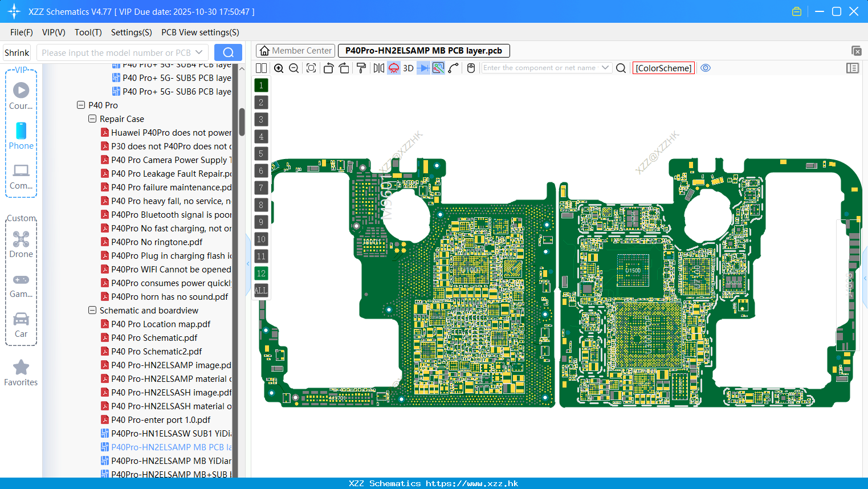Show PCB layer 6
This screenshot has height=489, width=868.
261,171
